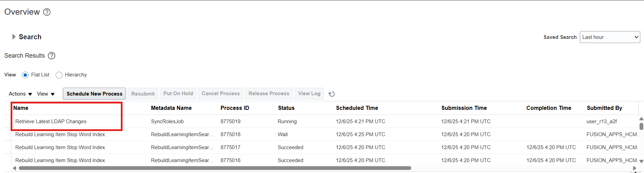Click the View Log button
644x173 pixels.
tap(309, 93)
